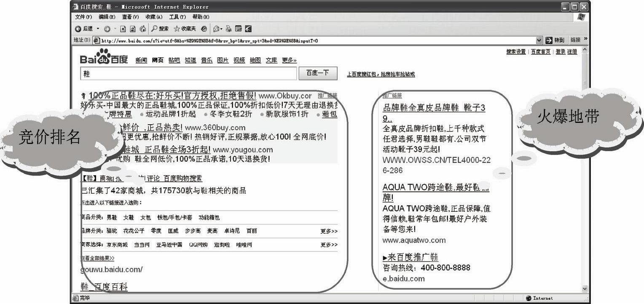Click the Forward arrow icon in toolbar

click(107, 29)
